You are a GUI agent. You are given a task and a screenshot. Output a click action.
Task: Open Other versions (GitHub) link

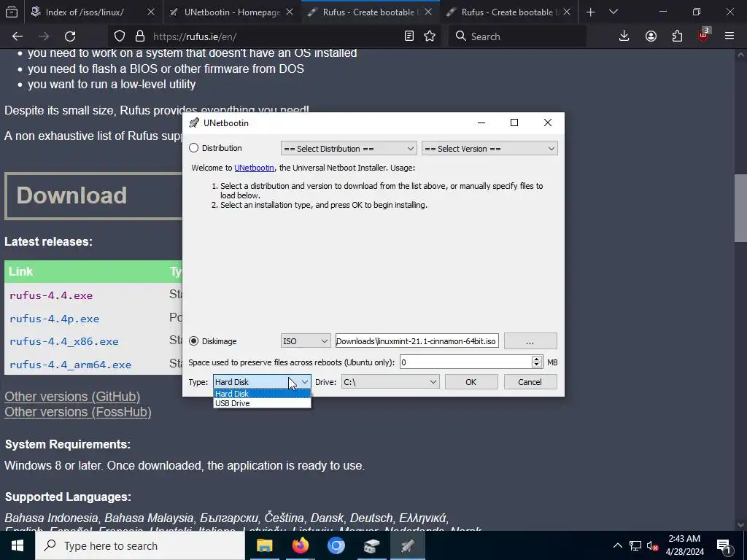[x=72, y=397]
